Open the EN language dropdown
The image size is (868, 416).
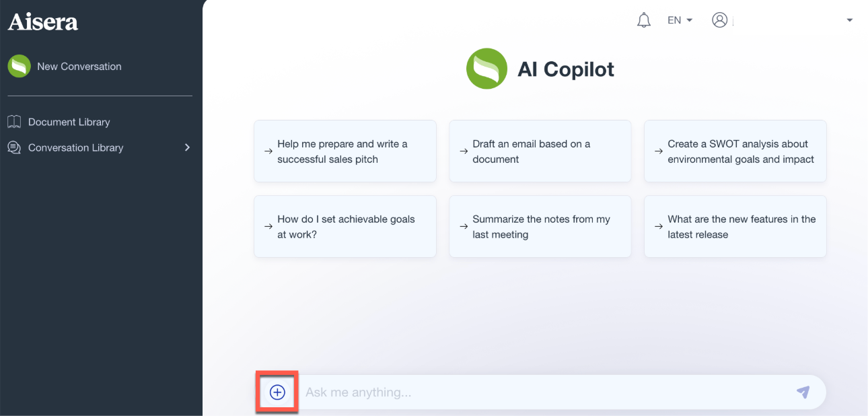(680, 20)
